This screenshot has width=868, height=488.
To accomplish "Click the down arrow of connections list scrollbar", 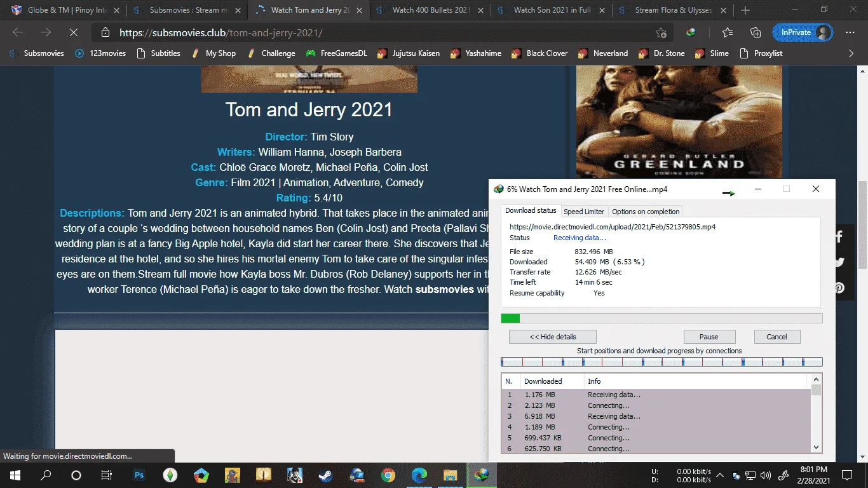I will 817,449.
